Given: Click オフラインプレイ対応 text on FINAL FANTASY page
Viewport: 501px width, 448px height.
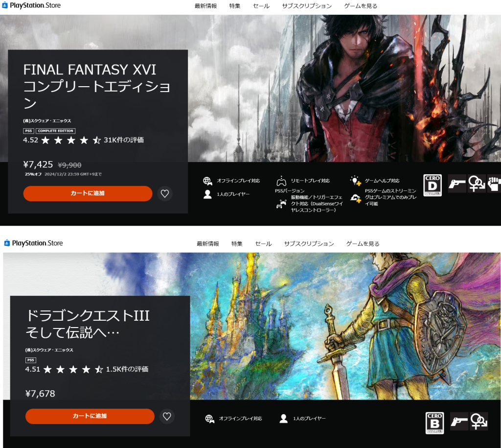Looking at the screenshot, I should click(x=238, y=181).
